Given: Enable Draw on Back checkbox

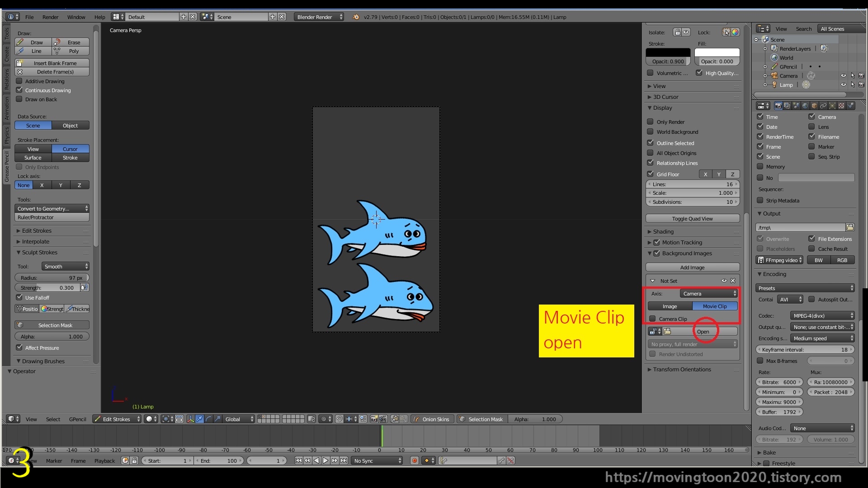Looking at the screenshot, I should tap(19, 99).
